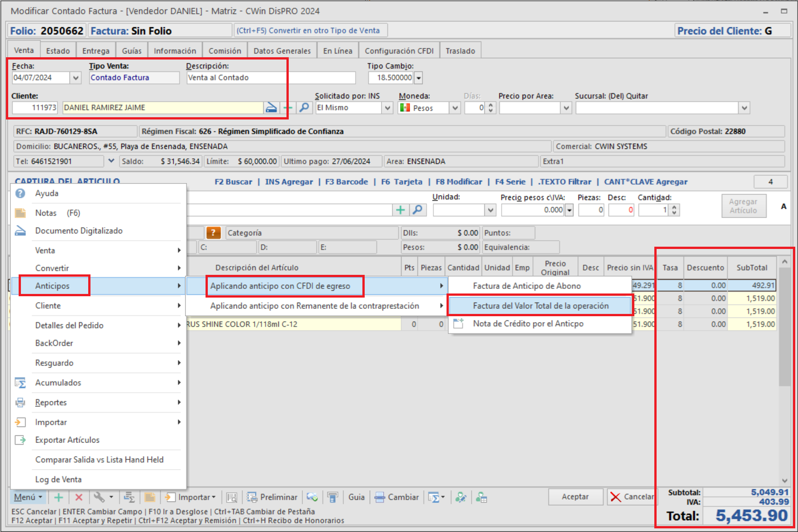This screenshot has height=532, width=798.
Task: Open the Menú button in the bottom toolbar
Action: [x=28, y=497]
